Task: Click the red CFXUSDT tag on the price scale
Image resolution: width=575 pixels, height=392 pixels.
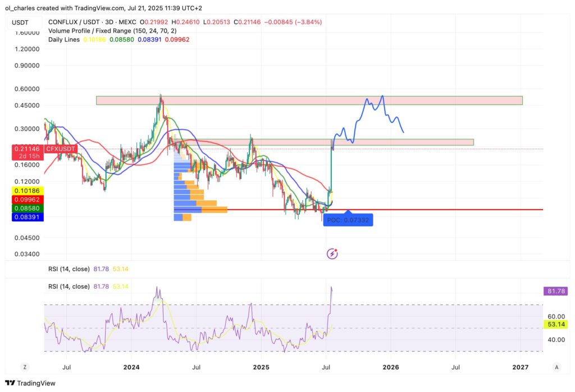Action: point(61,149)
